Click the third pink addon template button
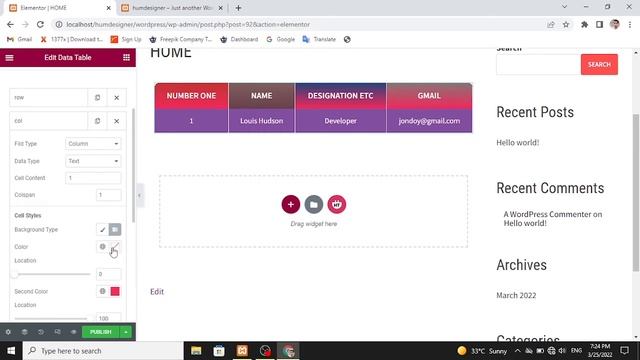Viewport: 640px width, 360px height. click(x=336, y=204)
